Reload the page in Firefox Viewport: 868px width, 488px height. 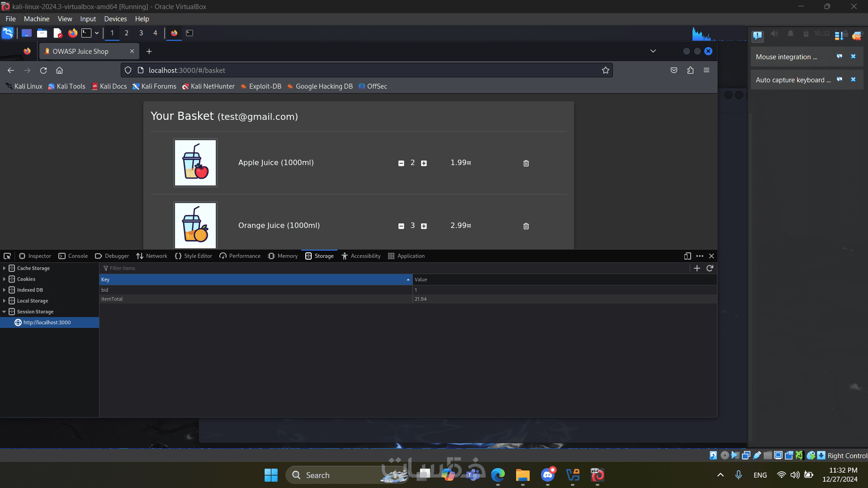(x=43, y=70)
